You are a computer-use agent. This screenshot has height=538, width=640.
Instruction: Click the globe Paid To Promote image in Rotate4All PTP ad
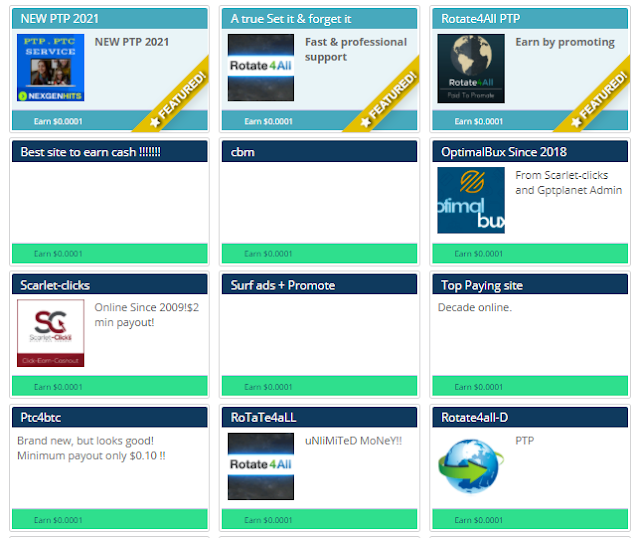click(471, 68)
